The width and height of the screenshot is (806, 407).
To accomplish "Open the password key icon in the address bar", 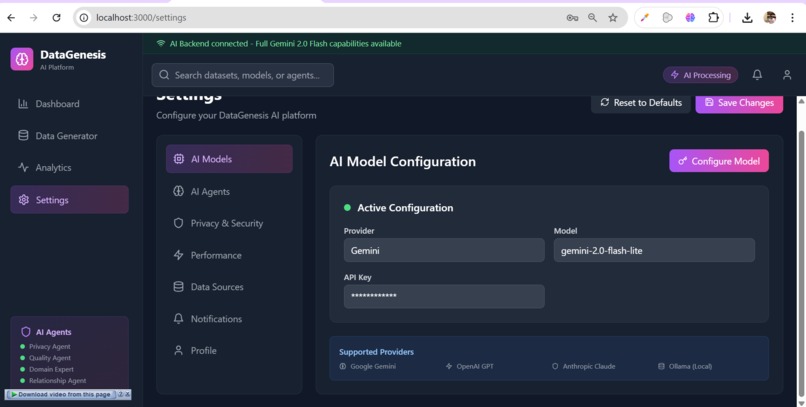I will pos(572,17).
